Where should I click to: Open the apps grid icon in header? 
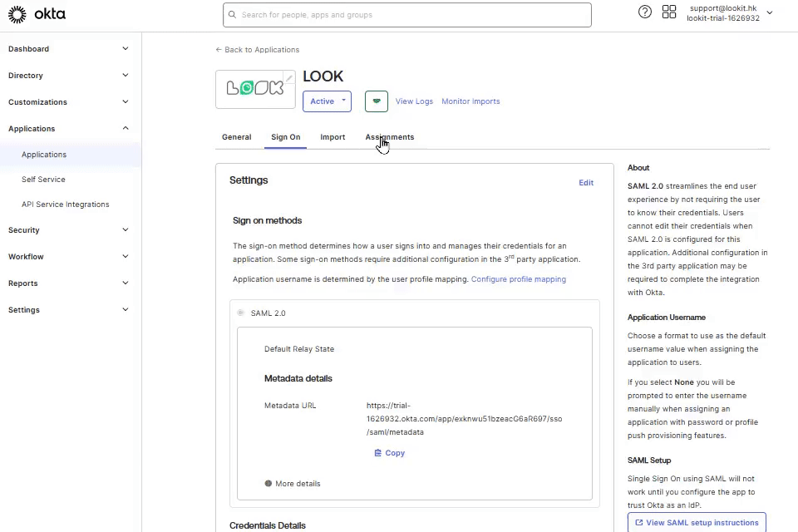[669, 12]
